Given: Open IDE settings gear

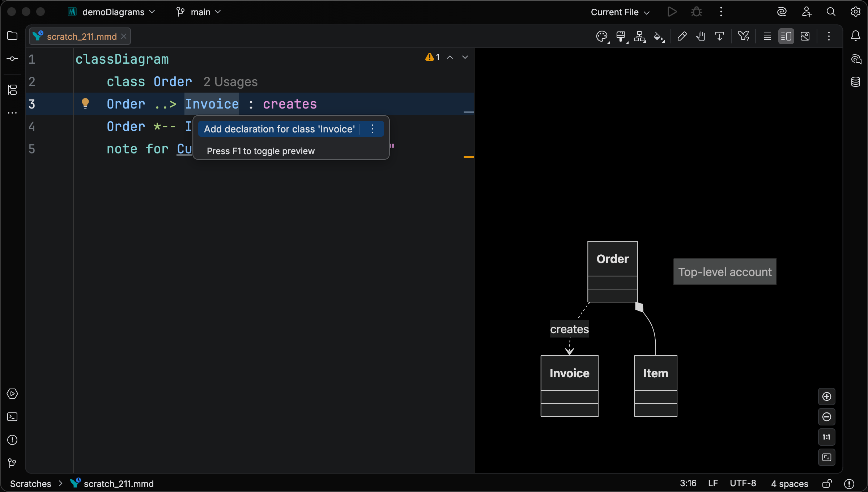Looking at the screenshot, I should click(856, 12).
